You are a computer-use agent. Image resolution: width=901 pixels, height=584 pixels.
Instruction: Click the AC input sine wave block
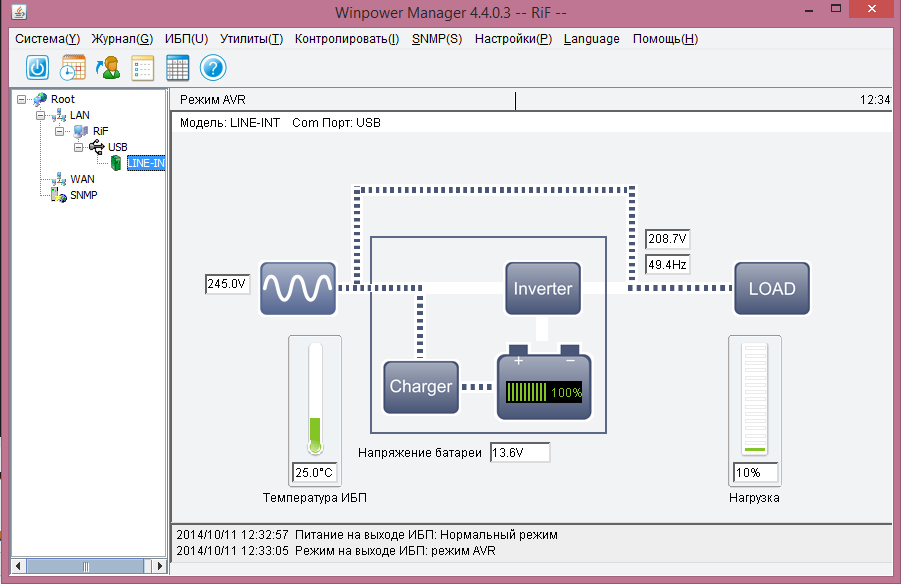tap(298, 289)
